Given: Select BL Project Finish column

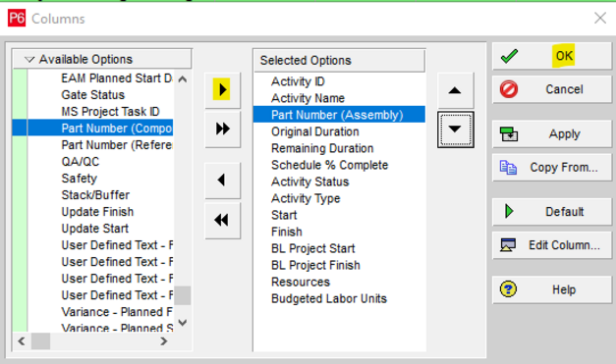Looking at the screenshot, I should point(315,265).
